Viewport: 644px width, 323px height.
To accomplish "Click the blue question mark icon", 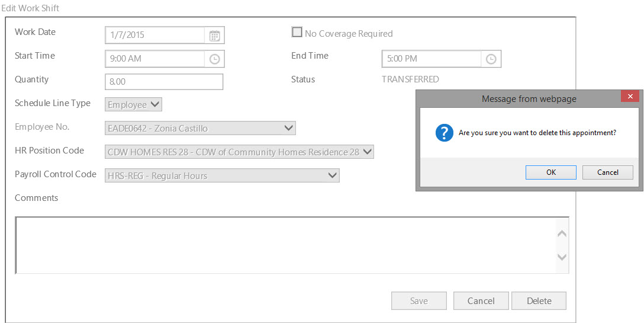I will [x=445, y=133].
